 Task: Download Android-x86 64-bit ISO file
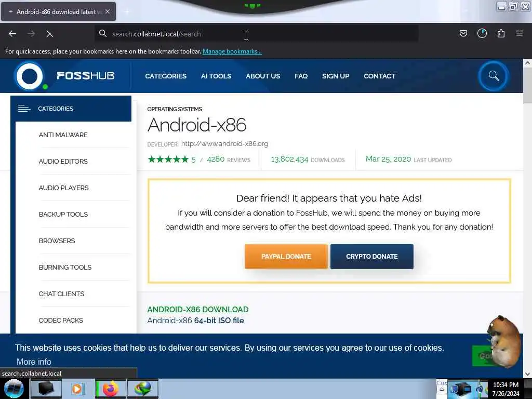[195, 321]
